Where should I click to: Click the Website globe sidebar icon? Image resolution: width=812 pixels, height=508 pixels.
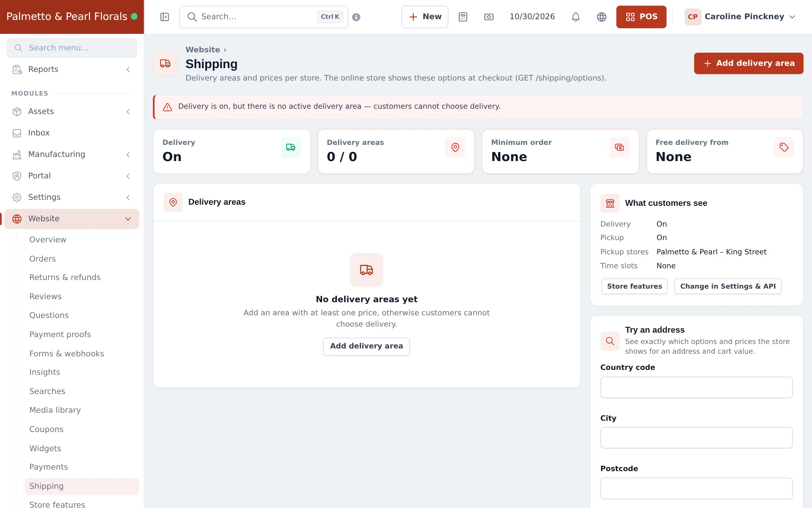(17, 219)
